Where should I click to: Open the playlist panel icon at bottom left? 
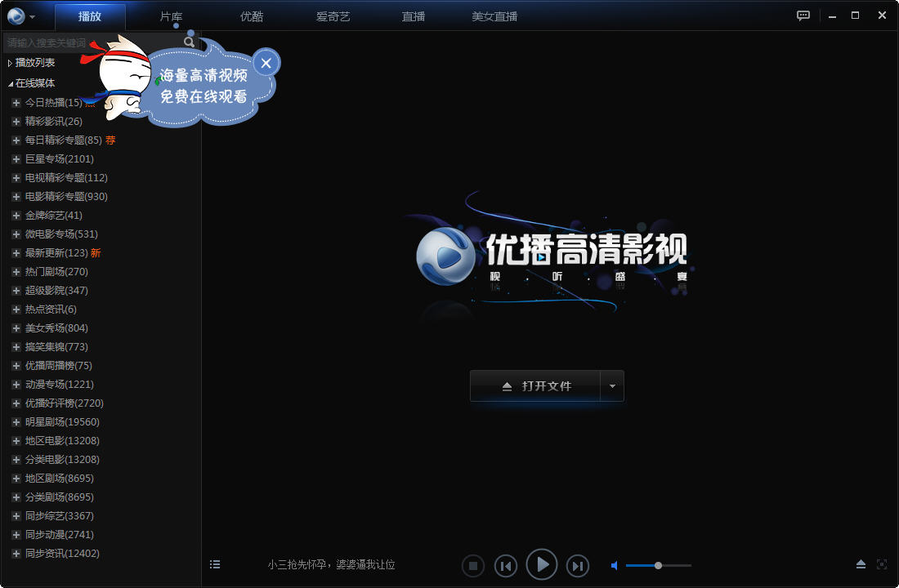(215, 564)
